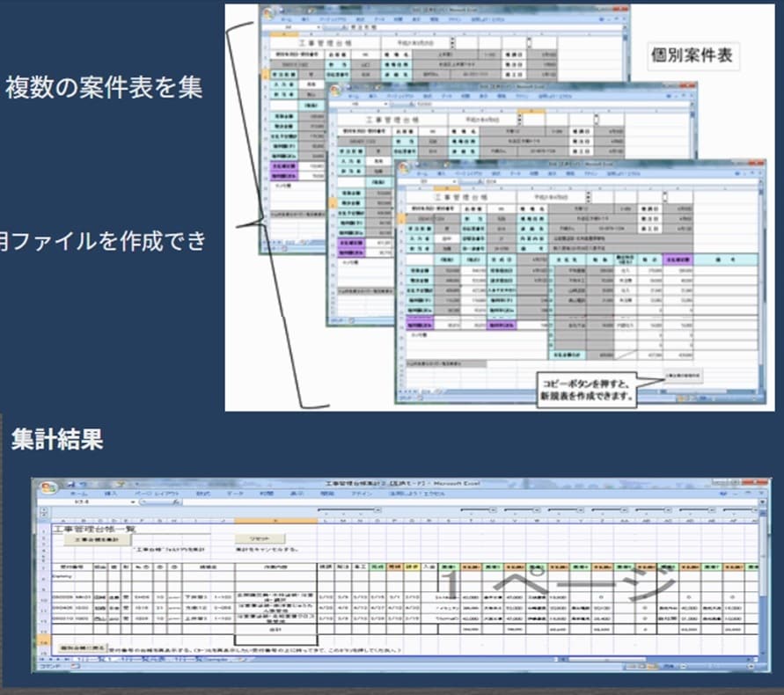Image resolution: width=784 pixels, height=695 pixels.
Task: Open Office button in the rearmost 工事管理台帳 window
Action: click(268, 12)
